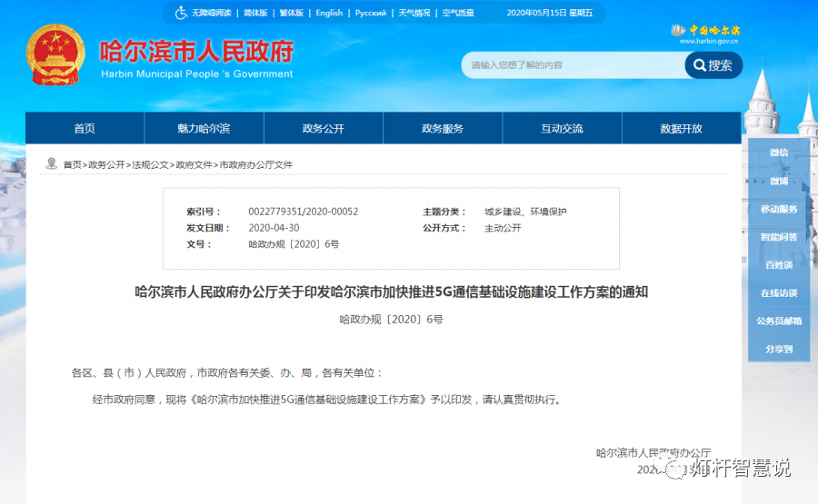Click the 中国哈尔滨 site logo
Viewport: 818px width, 504px height.
point(705,30)
